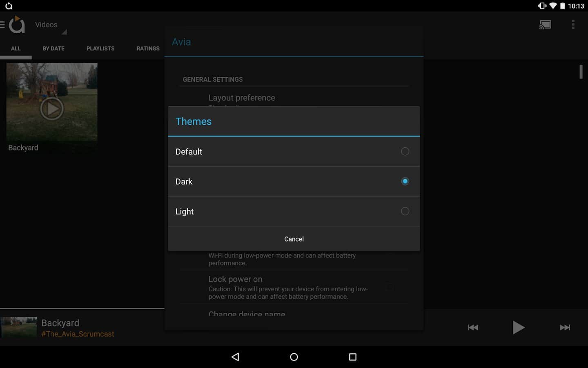Tap the Avia app logo
588x368 pixels.
click(17, 25)
